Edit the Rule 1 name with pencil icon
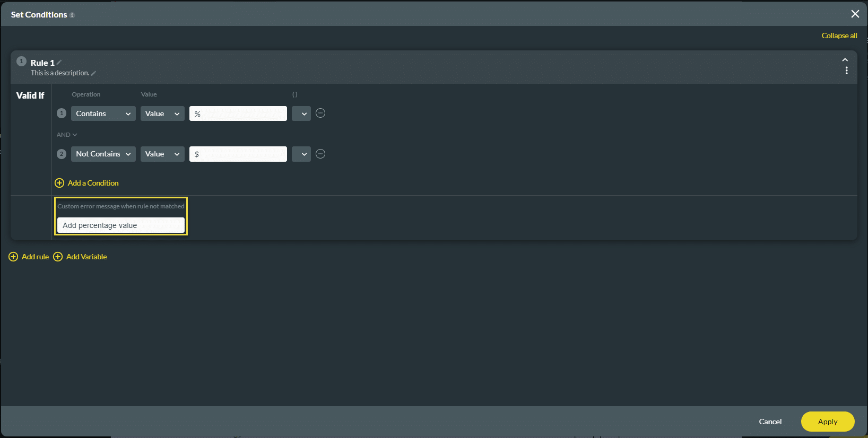The width and height of the screenshot is (868, 438). tap(59, 62)
